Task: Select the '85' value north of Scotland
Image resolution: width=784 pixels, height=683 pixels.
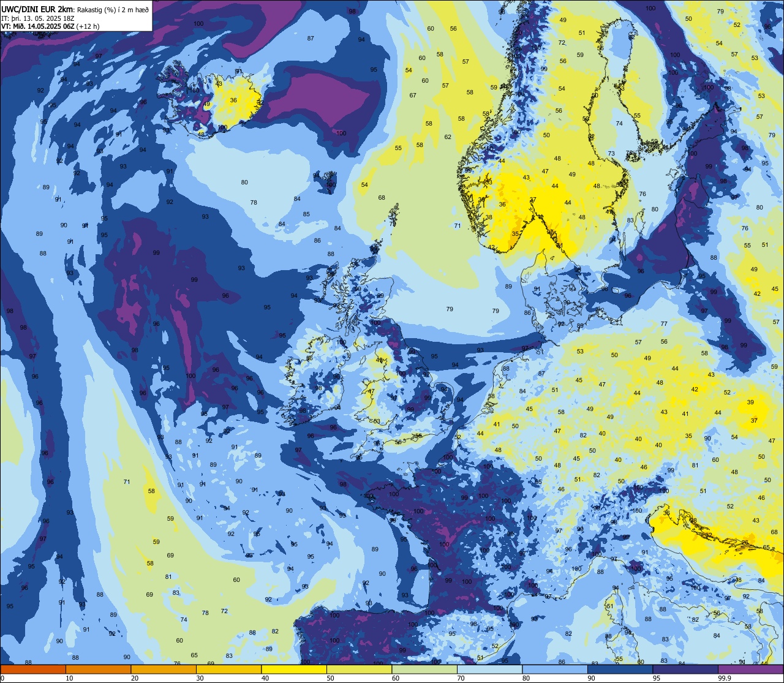Action: click(x=306, y=214)
